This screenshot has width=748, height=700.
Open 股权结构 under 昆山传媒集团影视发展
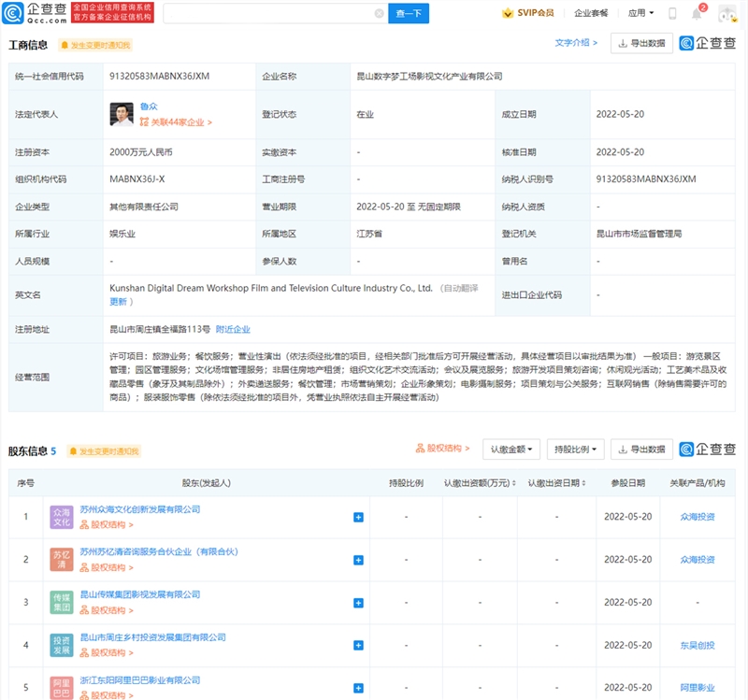pyautogui.click(x=107, y=610)
